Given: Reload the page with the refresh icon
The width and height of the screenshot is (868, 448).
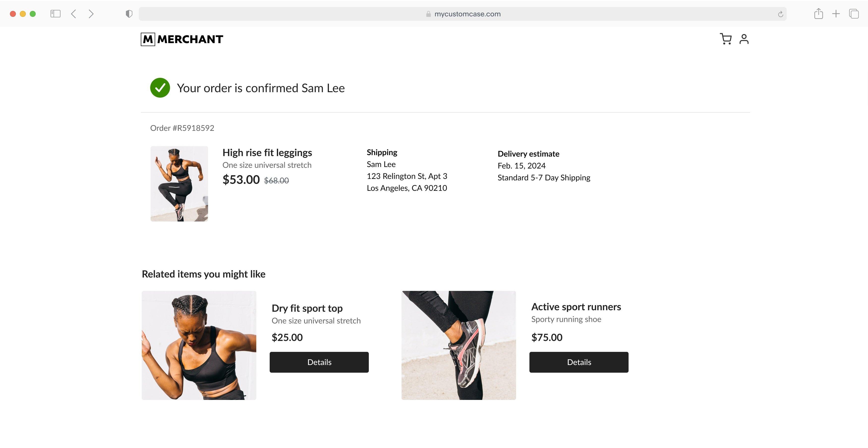Looking at the screenshot, I should point(781,14).
